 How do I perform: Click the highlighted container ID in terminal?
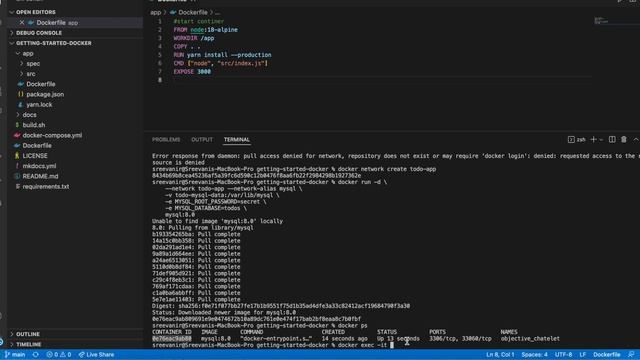click(x=171, y=339)
